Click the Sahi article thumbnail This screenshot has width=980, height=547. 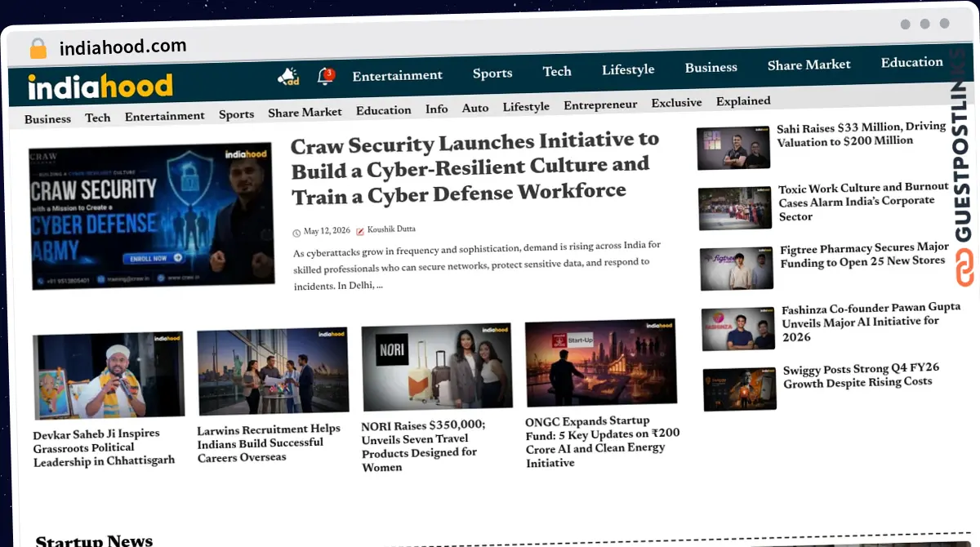pyautogui.click(x=733, y=148)
